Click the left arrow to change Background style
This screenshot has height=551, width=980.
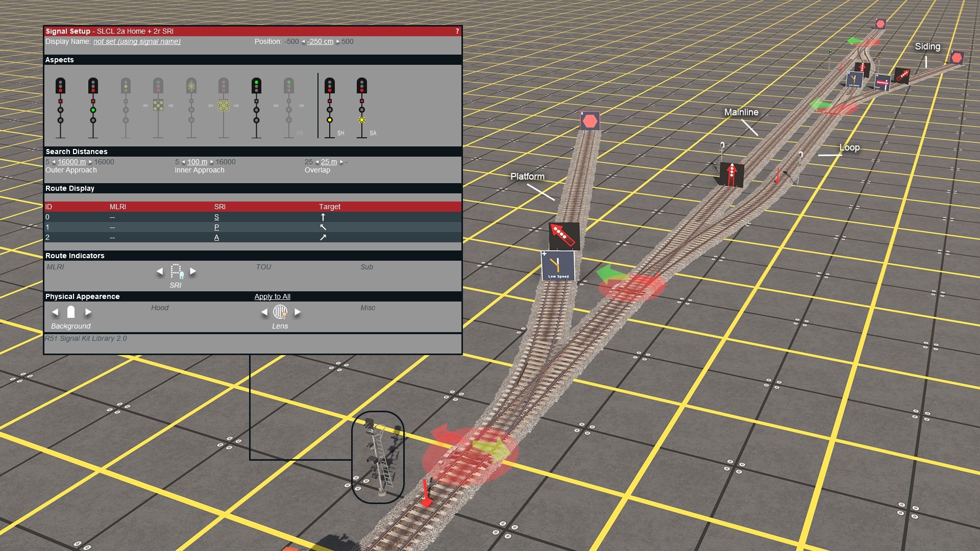pyautogui.click(x=55, y=312)
